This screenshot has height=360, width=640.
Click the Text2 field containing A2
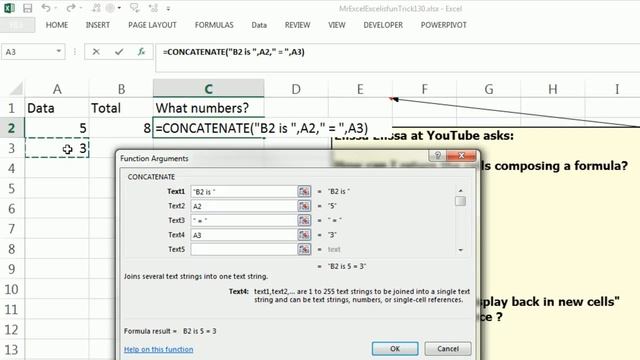(244, 206)
